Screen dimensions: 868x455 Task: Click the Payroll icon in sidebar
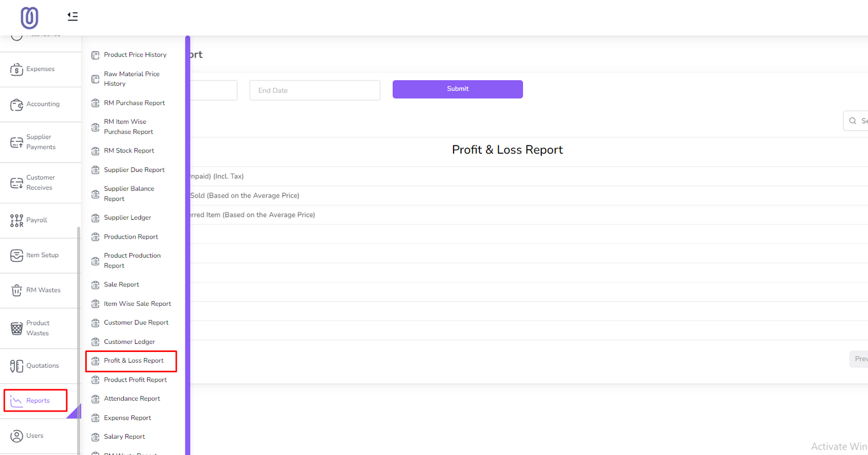17,220
